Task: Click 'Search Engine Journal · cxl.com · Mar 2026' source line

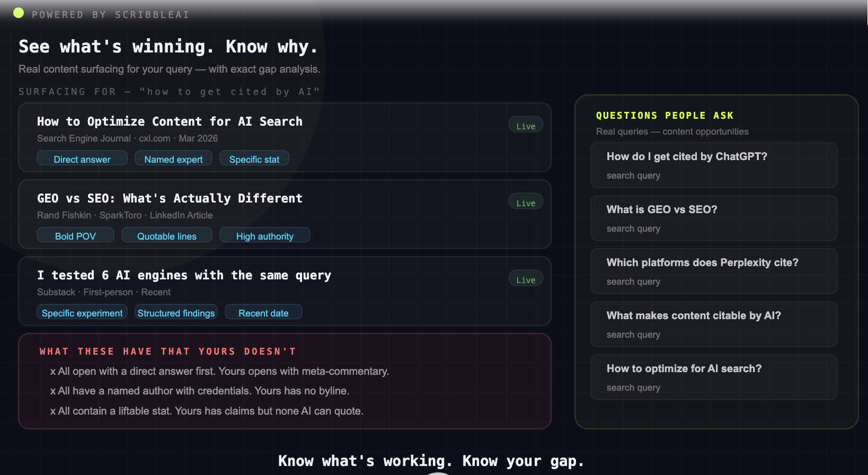Action: [x=127, y=138]
